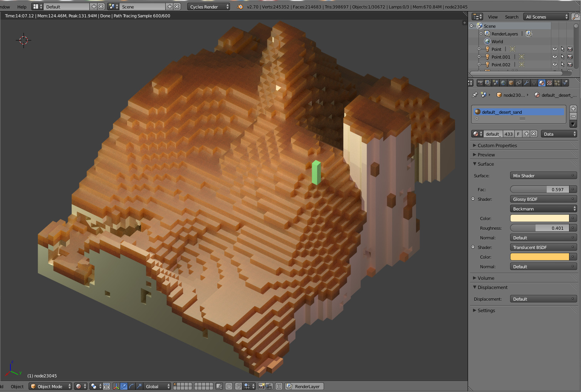This screenshot has width=581, height=392.
Task: Open the Modifiers wrench tab
Action: click(526, 83)
